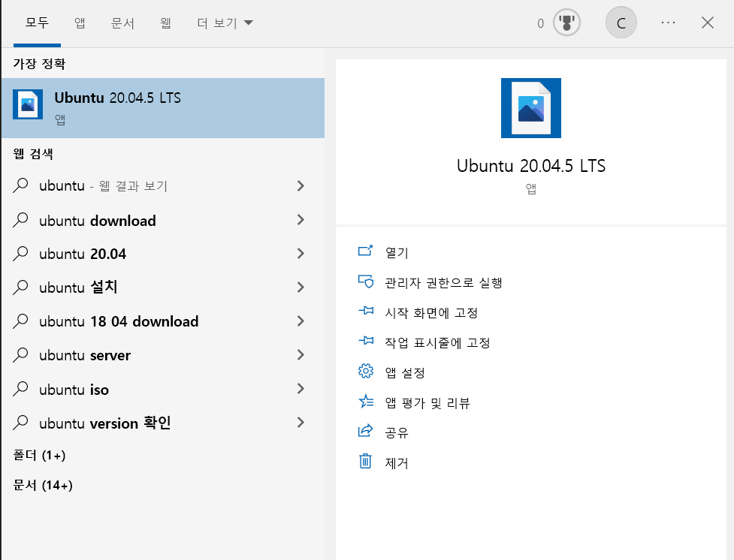The image size is (734, 560).
Task: Expand chevron for 'ubuntu 20.04' suggestion
Action: pos(301,254)
